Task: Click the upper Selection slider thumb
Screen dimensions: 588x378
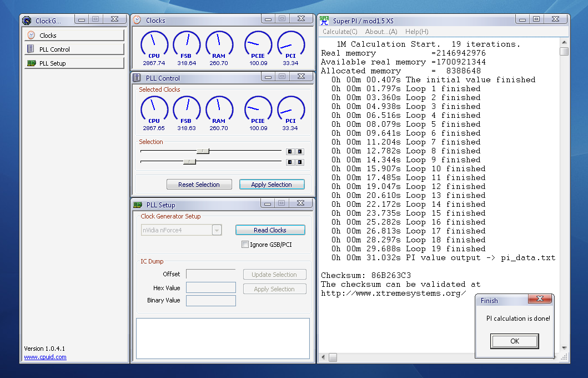Action: click(x=203, y=151)
